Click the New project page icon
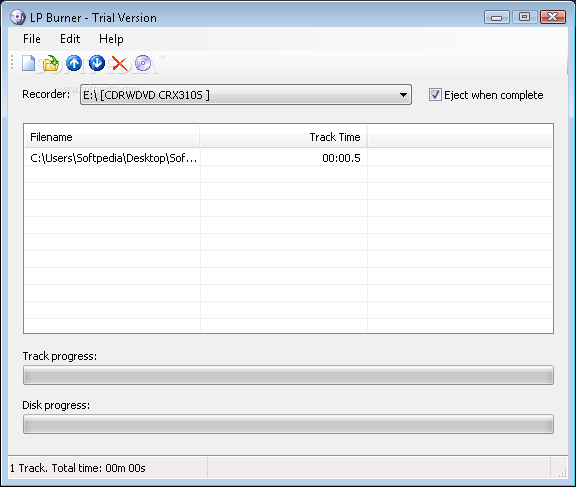Image resolution: width=576 pixels, height=487 pixels. (28, 63)
